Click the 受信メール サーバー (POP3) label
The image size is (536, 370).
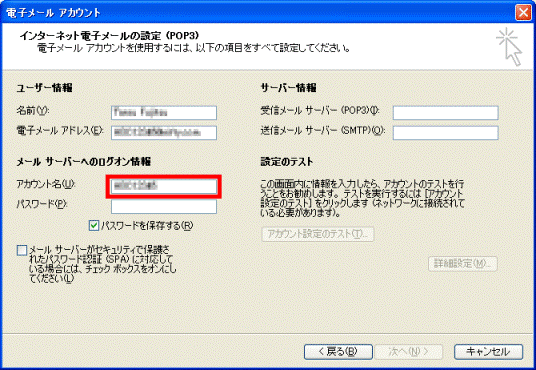tap(320, 110)
